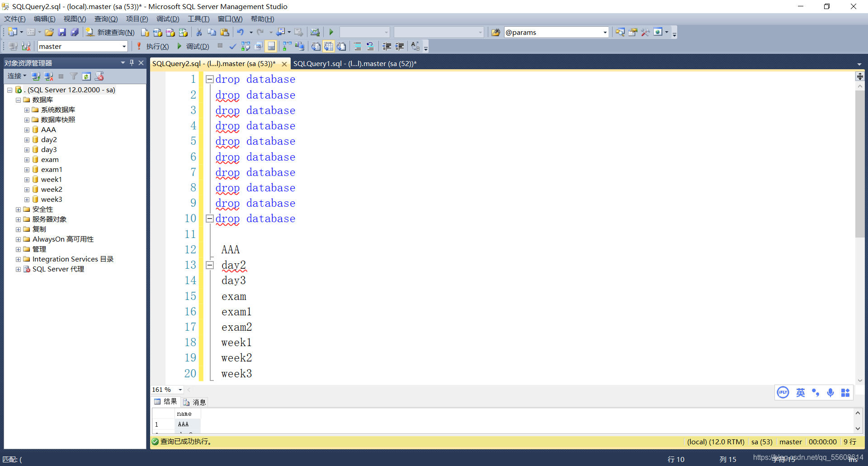Click the Save All icon
The image size is (868, 466).
coord(75,32)
